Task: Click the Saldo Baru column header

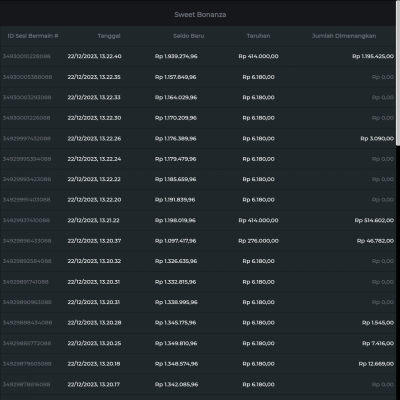Action: click(188, 36)
